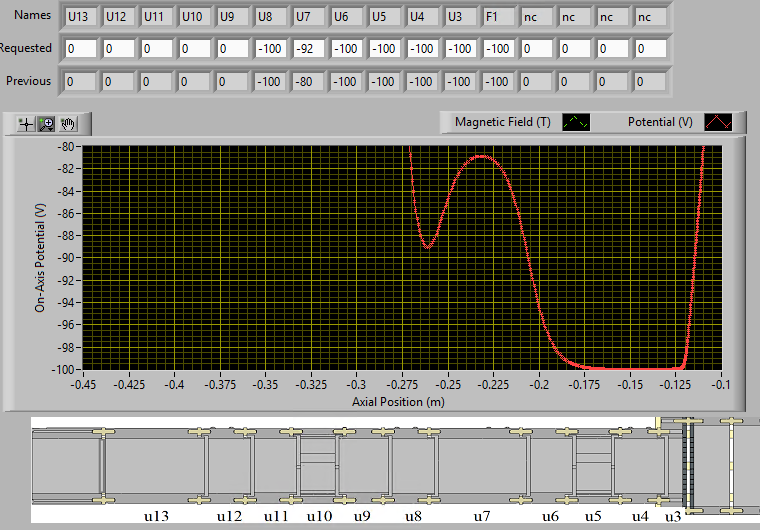Viewport: 760px width, 530px height.
Task: Click the u6 electrode label in diagram
Action: (550, 516)
